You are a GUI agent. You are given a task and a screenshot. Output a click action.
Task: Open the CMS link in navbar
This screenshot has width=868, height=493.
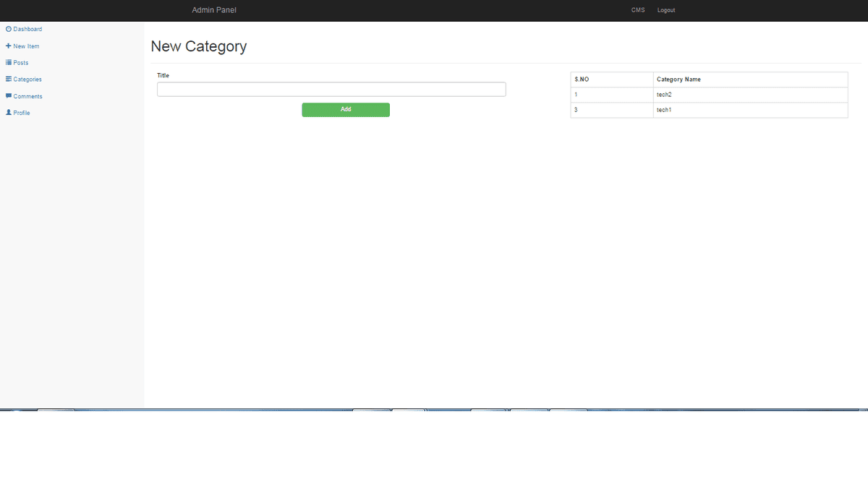[x=637, y=10]
